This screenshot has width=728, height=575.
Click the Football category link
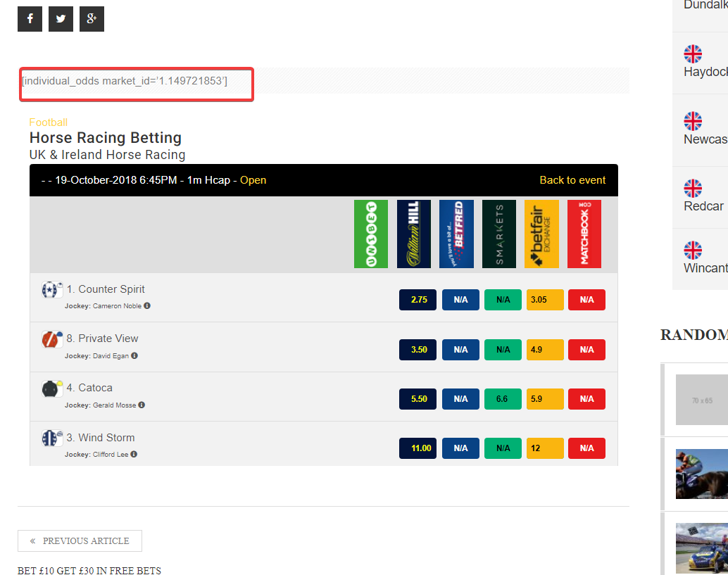tap(49, 122)
